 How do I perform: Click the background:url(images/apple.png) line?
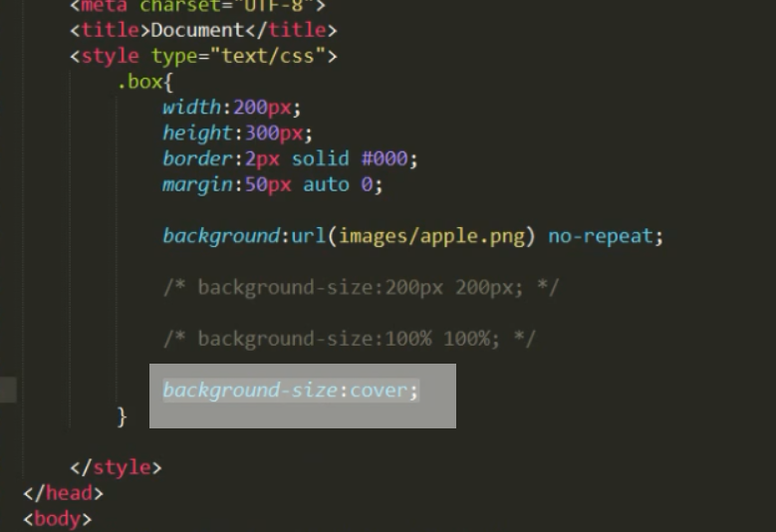[x=412, y=236]
